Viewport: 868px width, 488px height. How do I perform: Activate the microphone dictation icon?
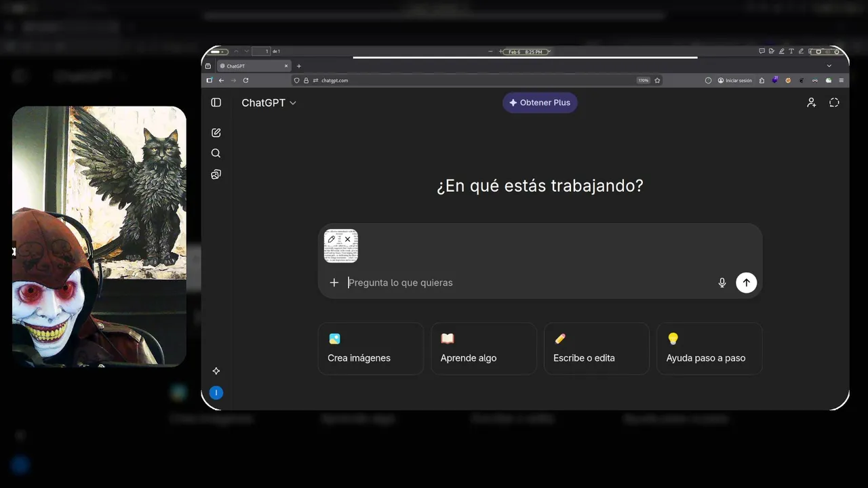click(722, 283)
